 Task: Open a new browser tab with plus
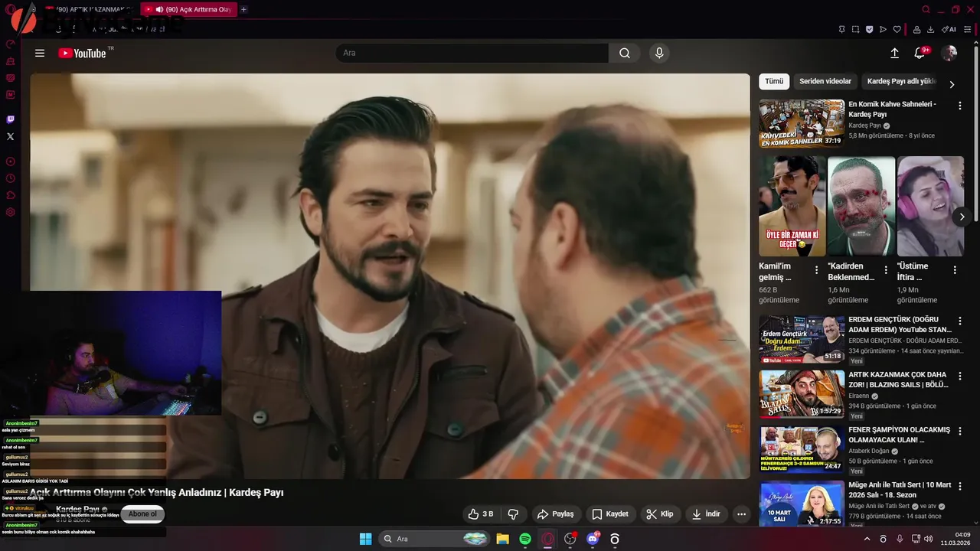coord(243,9)
